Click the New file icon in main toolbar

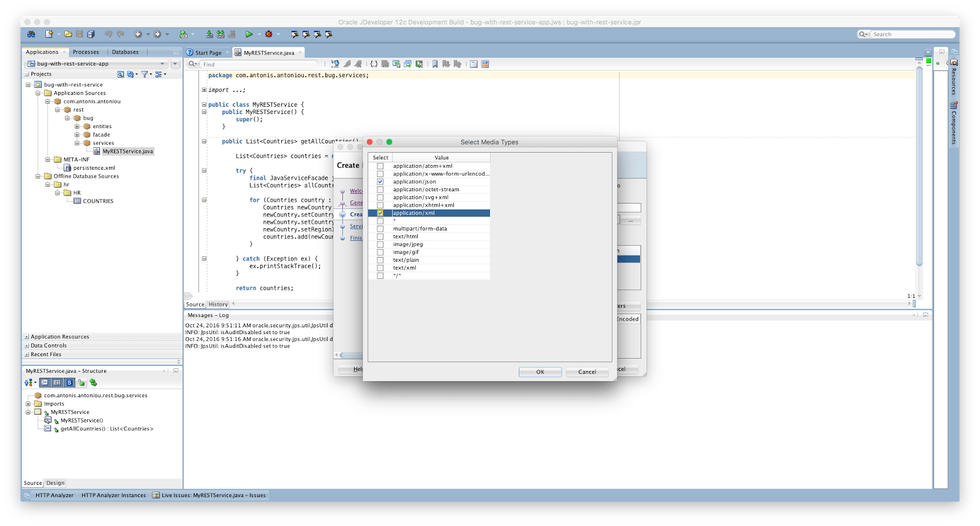49,34
